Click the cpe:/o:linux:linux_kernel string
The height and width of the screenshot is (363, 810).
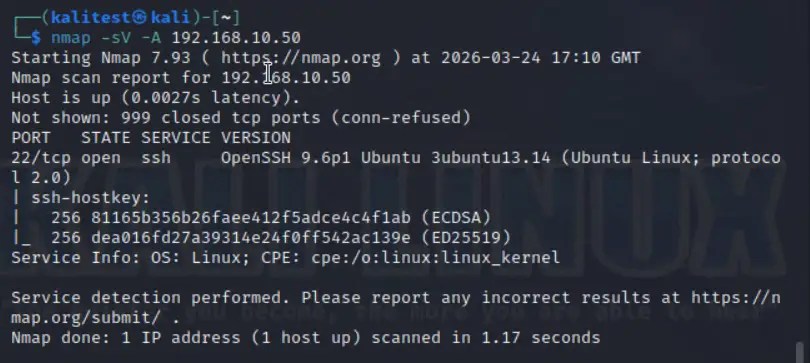pos(435,258)
